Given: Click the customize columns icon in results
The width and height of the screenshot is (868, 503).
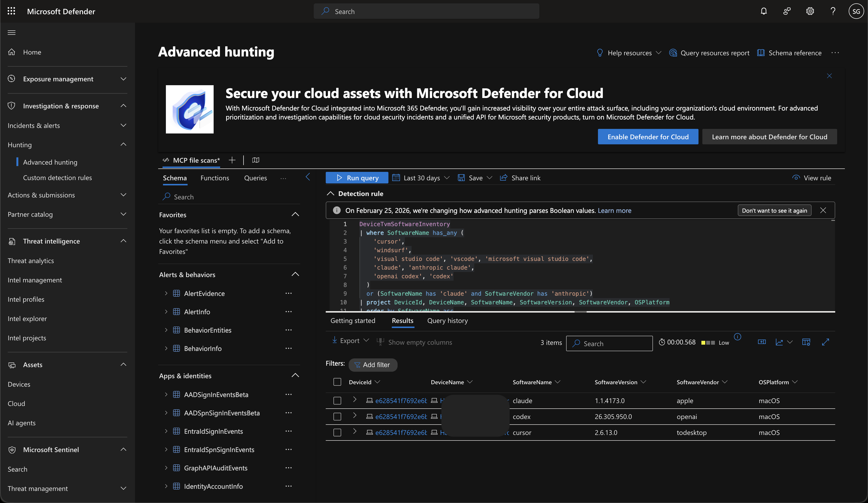Looking at the screenshot, I should [806, 342].
